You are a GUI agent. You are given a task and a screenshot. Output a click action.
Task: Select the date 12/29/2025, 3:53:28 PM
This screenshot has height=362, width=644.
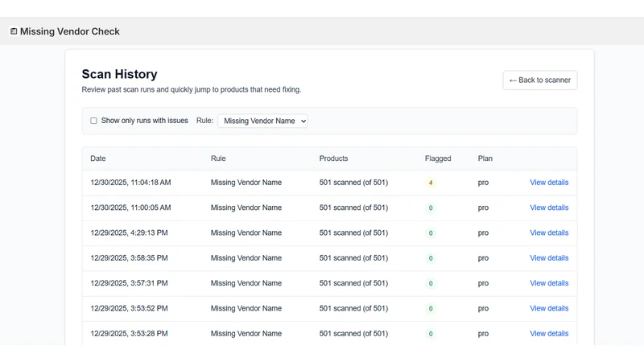pos(129,333)
